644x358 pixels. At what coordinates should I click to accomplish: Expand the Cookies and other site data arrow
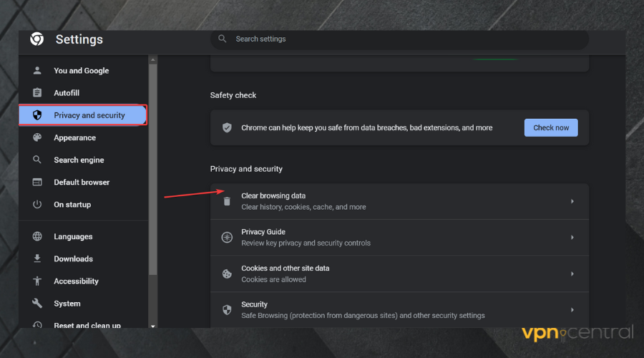point(572,274)
